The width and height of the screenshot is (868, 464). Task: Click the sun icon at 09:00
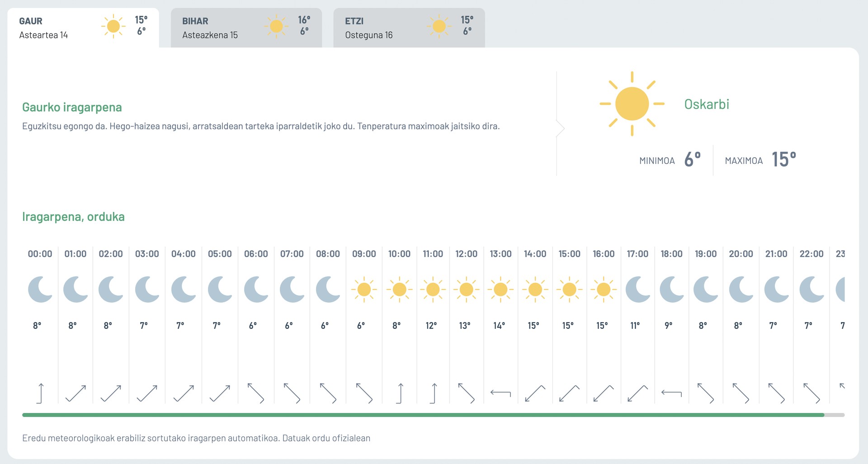click(364, 289)
